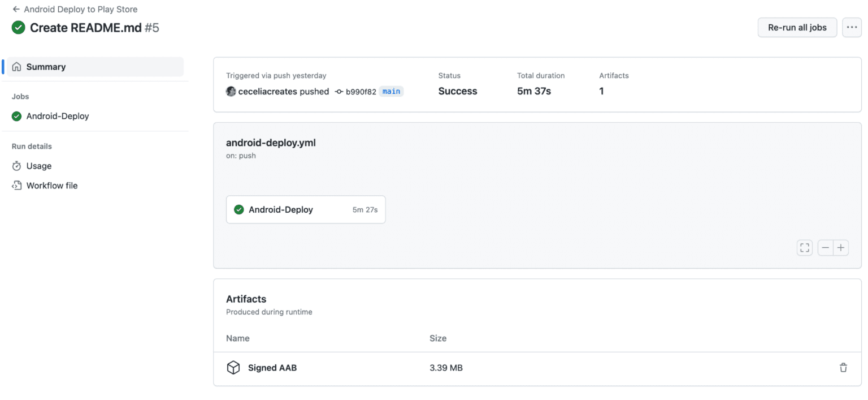Screen dimensions: 868x400
Task: Open the kebab menu next to Re-run all jobs
Action: 852,27
